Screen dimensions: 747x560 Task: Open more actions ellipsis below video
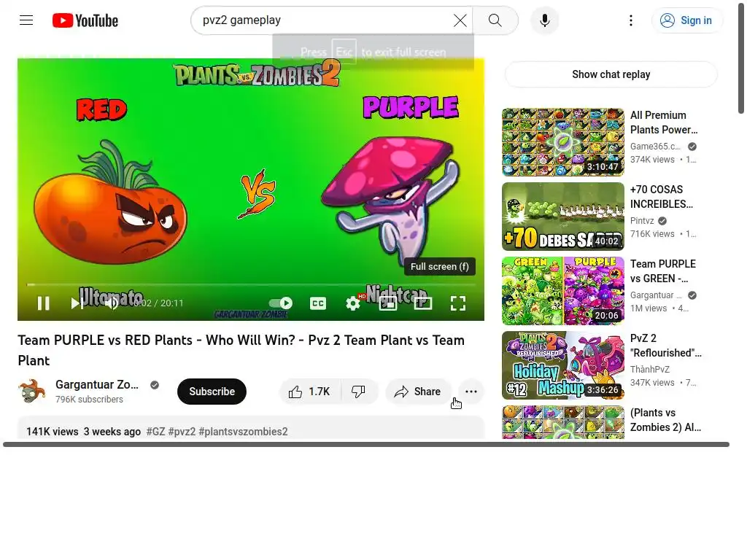point(471,392)
